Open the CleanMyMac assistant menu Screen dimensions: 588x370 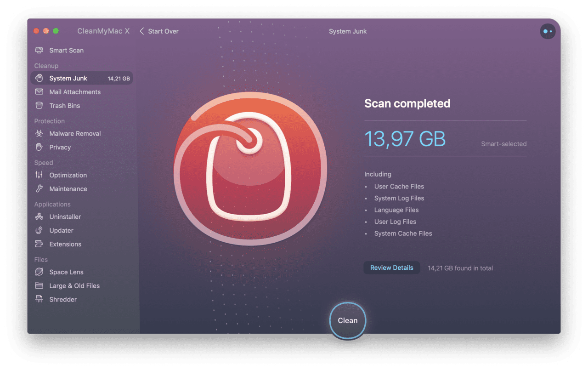pyautogui.click(x=547, y=31)
